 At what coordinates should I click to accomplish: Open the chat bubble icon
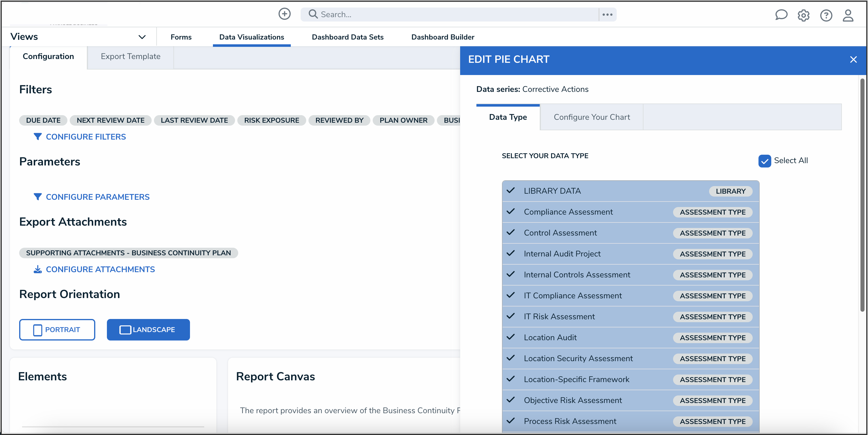coord(781,15)
